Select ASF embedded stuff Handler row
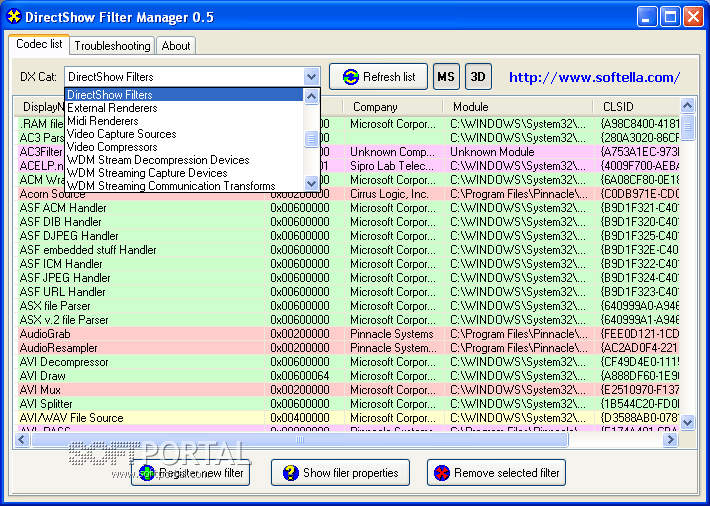The height and width of the screenshot is (506, 710). [x=347, y=250]
